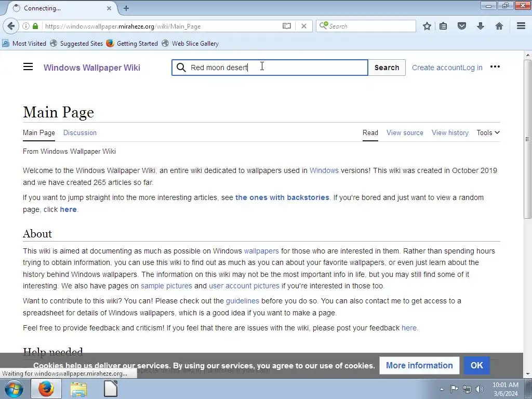
Task: Click Firefox icon in taskbar
Action: coord(46,389)
